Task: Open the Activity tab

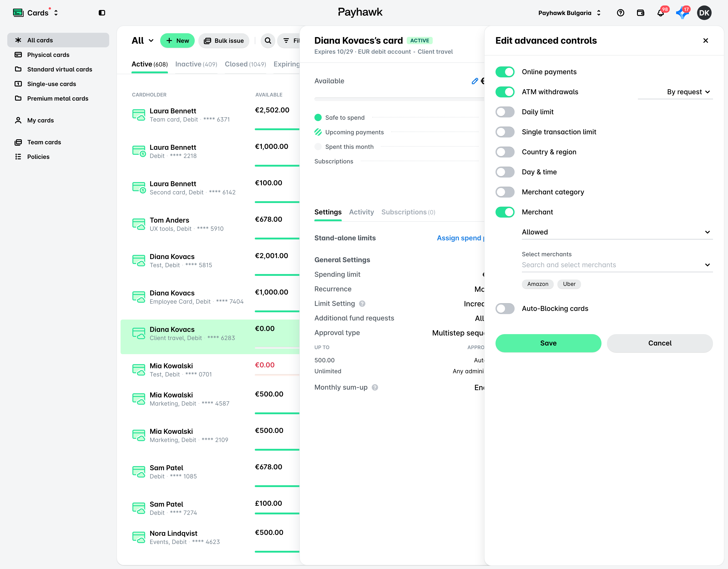Action: (361, 212)
